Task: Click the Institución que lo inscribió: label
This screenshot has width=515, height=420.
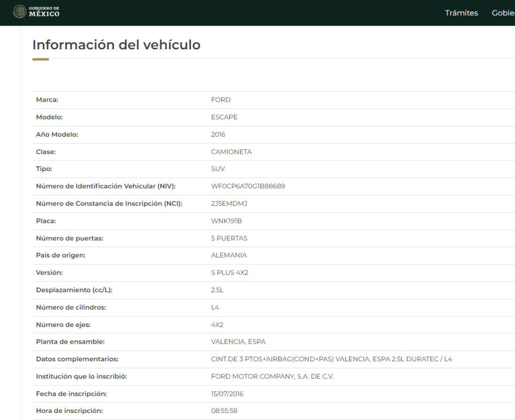Action: [x=81, y=376]
